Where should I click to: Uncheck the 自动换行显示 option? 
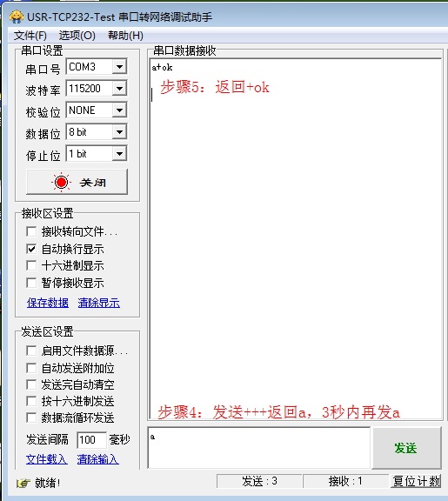pyautogui.click(x=31, y=249)
